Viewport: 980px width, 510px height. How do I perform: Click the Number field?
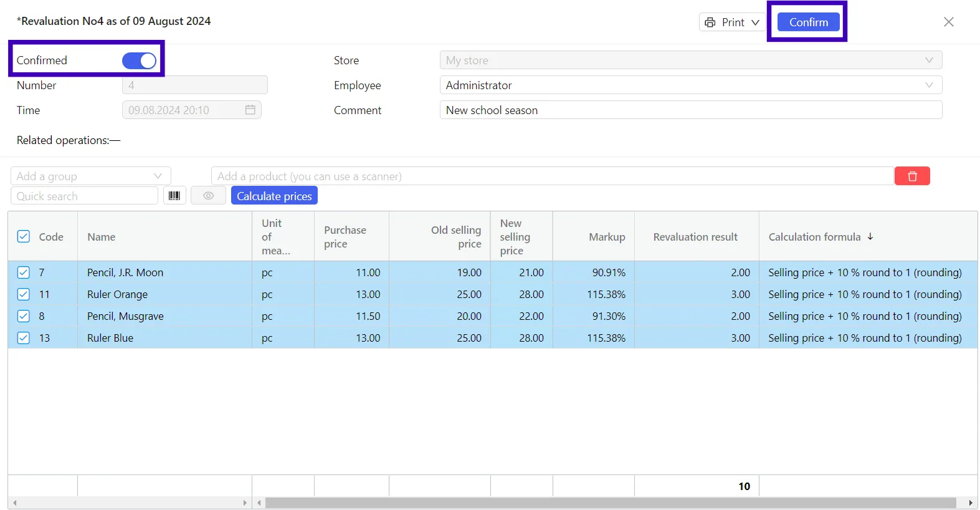195,85
